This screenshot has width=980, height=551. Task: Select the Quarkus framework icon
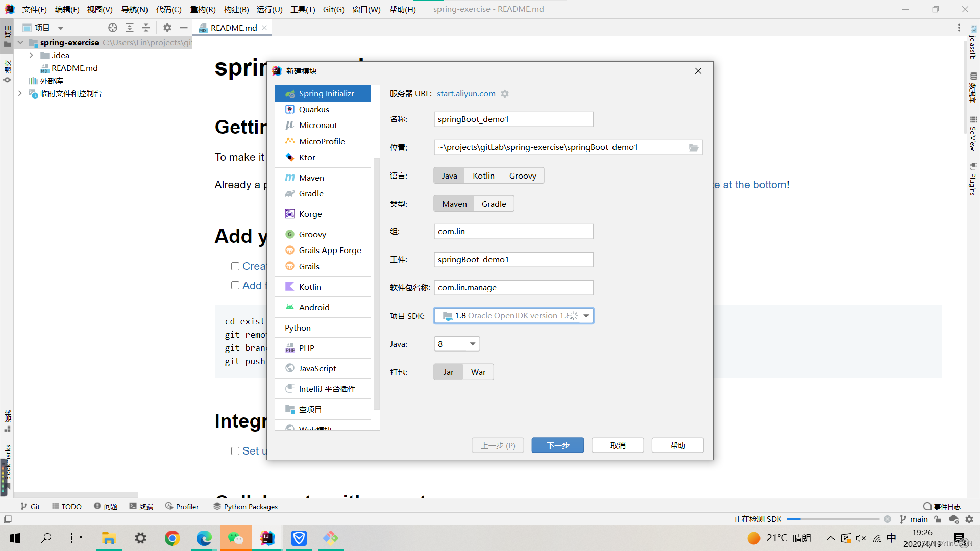point(289,109)
